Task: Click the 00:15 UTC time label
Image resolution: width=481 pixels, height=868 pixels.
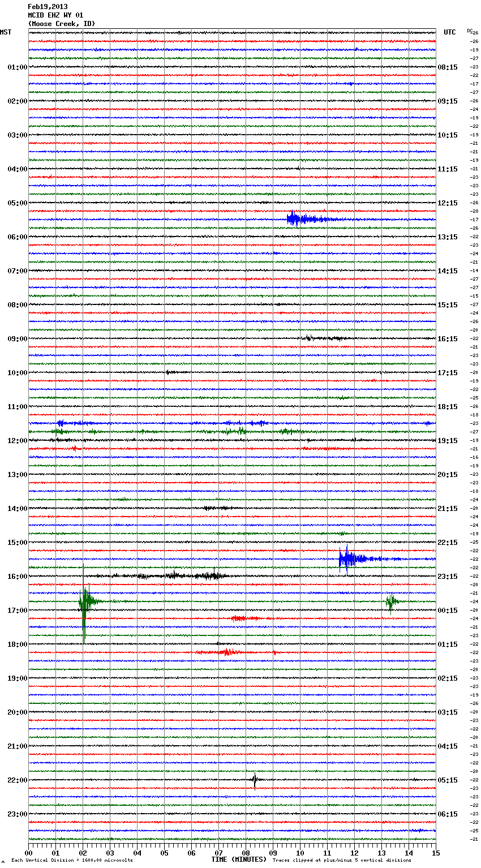Action: 447,611
